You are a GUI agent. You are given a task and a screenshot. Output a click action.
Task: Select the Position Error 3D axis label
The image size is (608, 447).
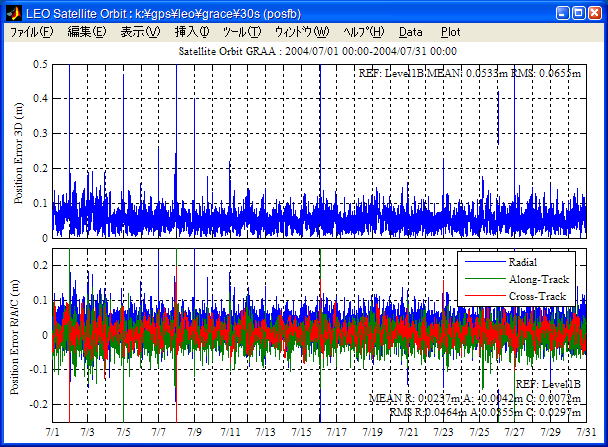pyautogui.click(x=18, y=151)
